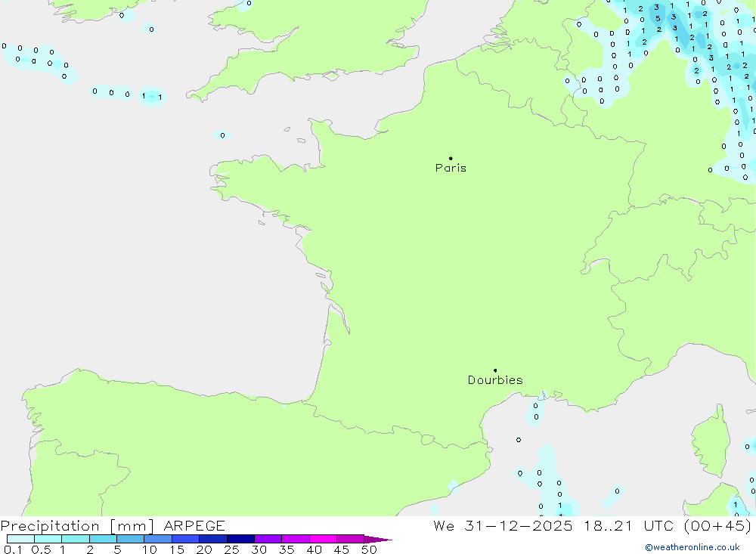756x554 pixels.
Task: Pick the 0.1–0.5 mm palest cyan swatch
Action: click(x=20, y=540)
